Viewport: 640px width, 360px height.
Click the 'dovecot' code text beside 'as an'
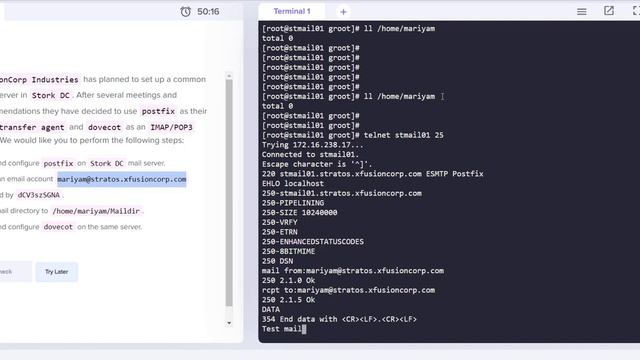(104, 127)
